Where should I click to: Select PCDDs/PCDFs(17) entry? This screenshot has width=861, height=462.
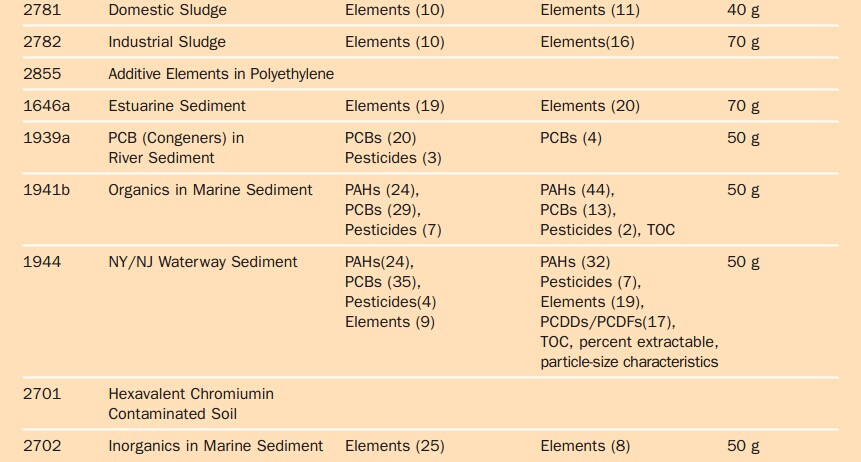click(608, 322)
